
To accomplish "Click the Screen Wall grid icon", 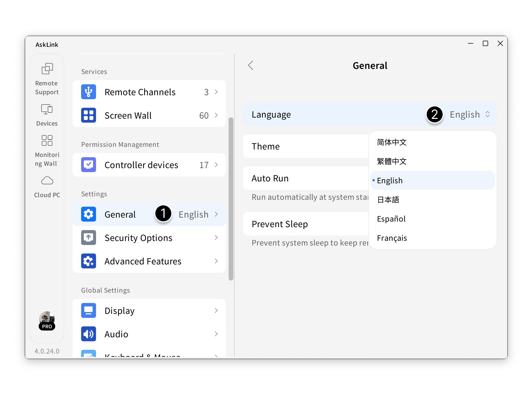I will click(x=89, y=115).
